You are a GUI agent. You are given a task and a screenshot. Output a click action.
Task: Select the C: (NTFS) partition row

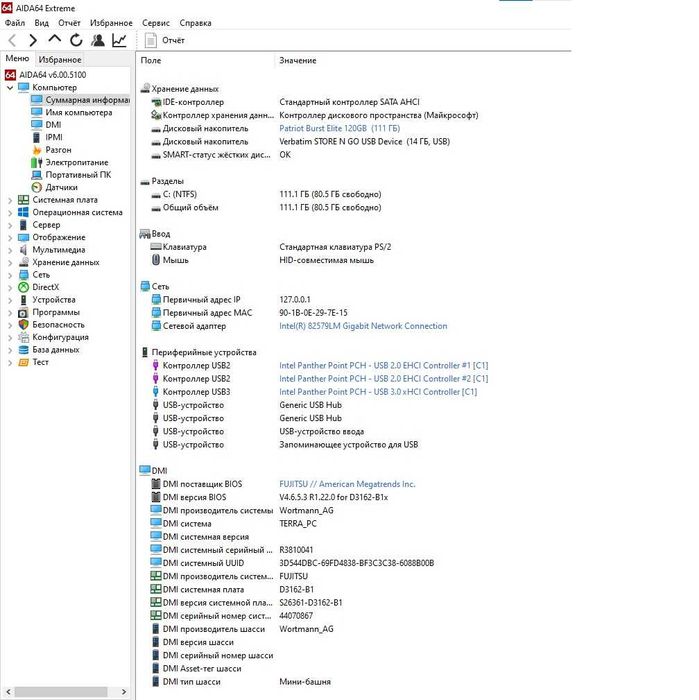[266, 194]
